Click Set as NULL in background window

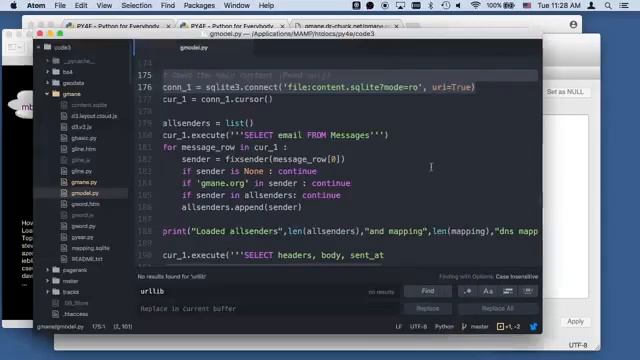pyautogui.click(x=565, y=92)
